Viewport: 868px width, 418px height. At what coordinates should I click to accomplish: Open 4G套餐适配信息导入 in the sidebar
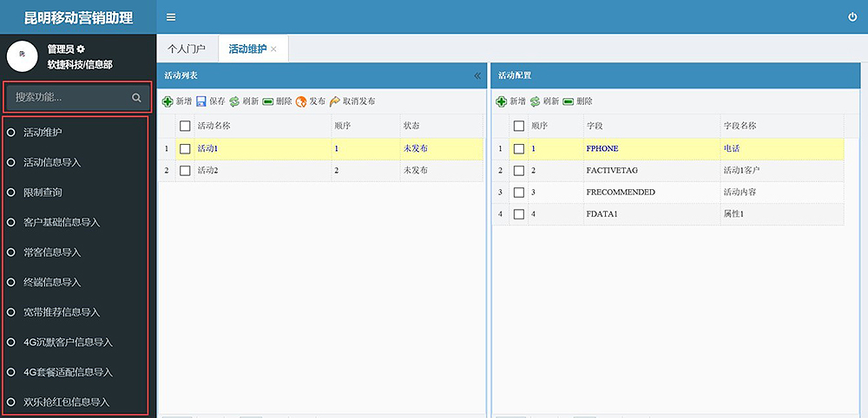coord(68,372)
